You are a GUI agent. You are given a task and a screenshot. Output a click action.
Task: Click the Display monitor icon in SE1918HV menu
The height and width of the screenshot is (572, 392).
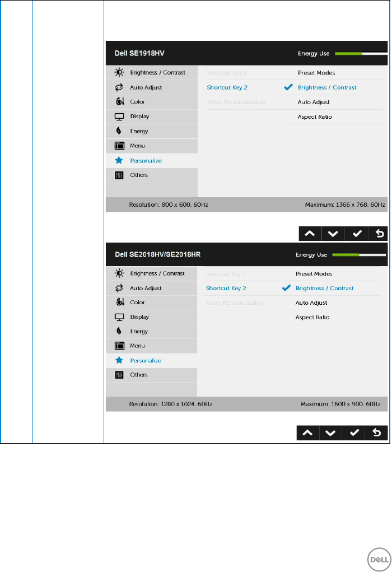(119, 117)
